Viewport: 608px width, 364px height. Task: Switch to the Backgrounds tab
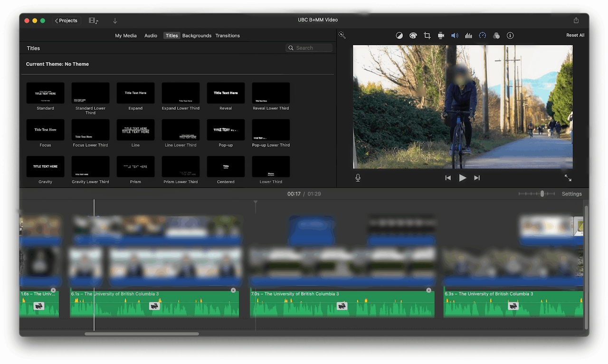(x=197, y=36)
